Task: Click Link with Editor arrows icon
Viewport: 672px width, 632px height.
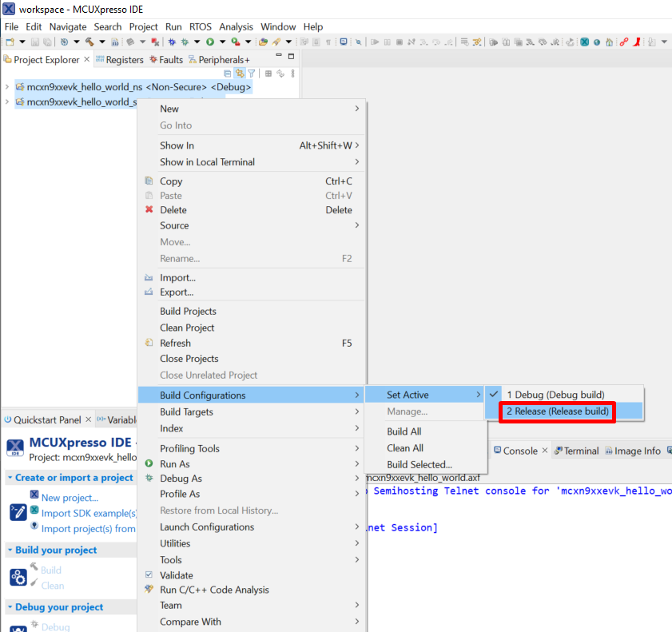Action: pos(240,74)
